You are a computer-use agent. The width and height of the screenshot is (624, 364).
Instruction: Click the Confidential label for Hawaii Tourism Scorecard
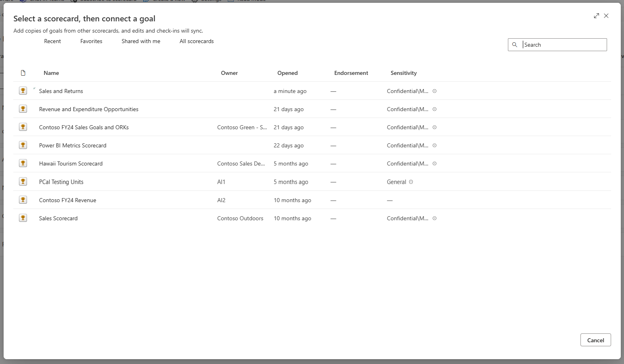[408, 163]
